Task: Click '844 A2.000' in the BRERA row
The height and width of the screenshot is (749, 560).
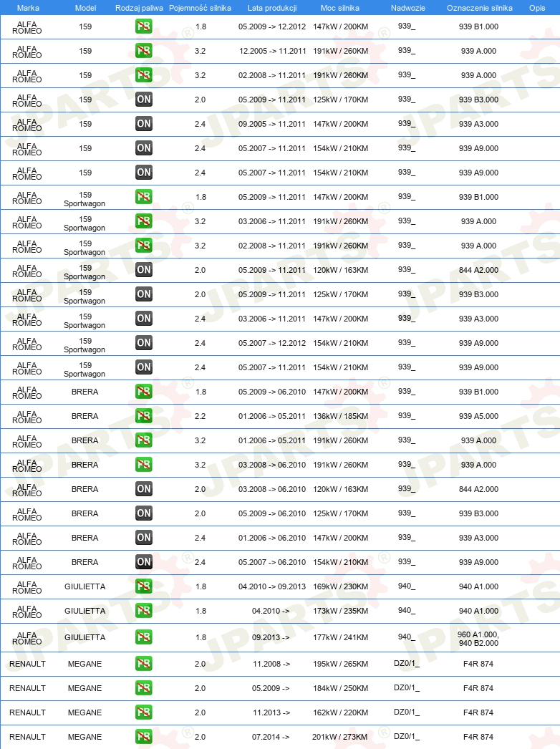Action: click(478, 489)
